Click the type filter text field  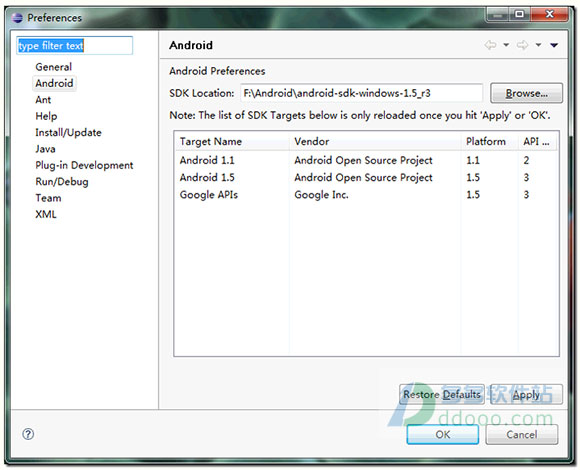pyautogui.click(x=74, y=45)
